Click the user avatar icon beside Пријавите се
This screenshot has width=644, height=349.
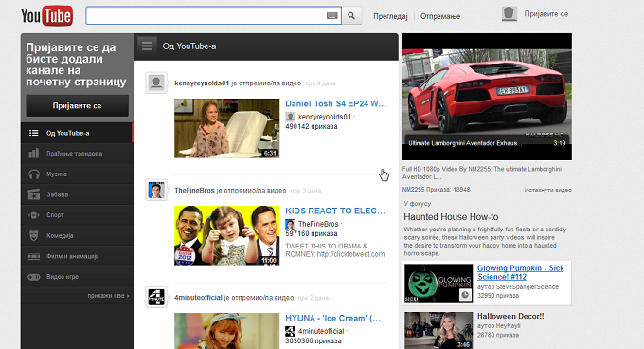click(x=510, y=13)
